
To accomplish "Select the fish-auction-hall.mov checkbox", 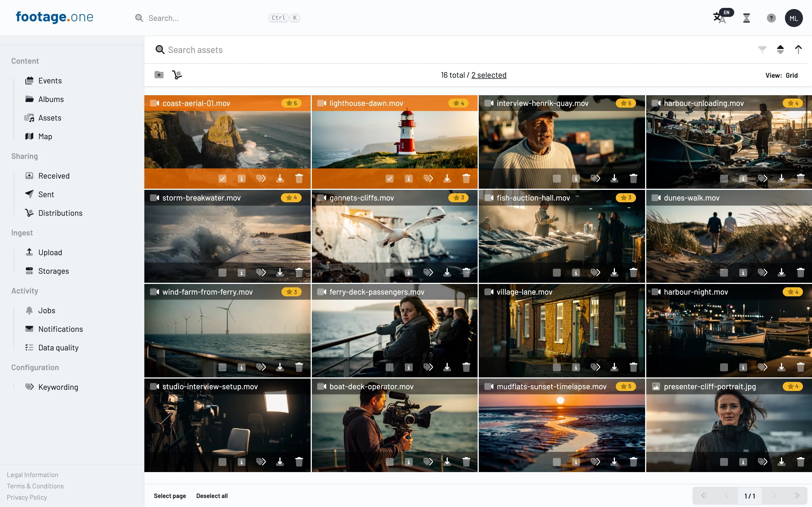I will point(557,273).
